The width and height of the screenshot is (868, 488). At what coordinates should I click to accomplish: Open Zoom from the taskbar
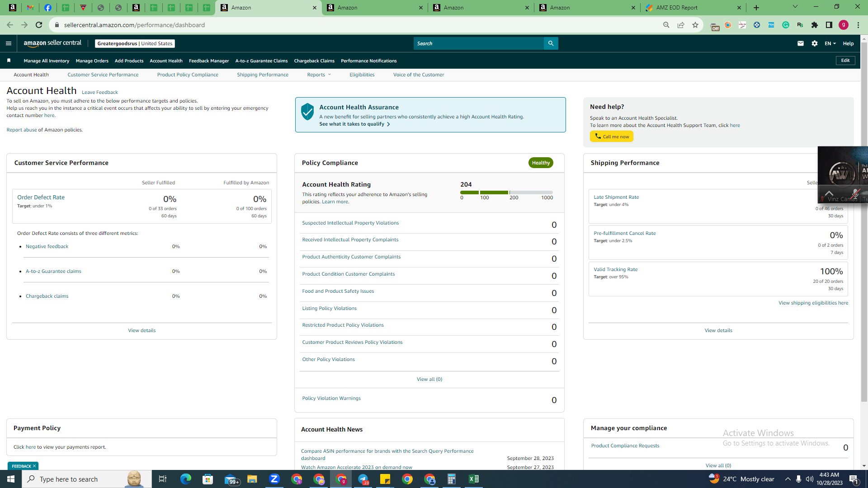pos(274,479)
